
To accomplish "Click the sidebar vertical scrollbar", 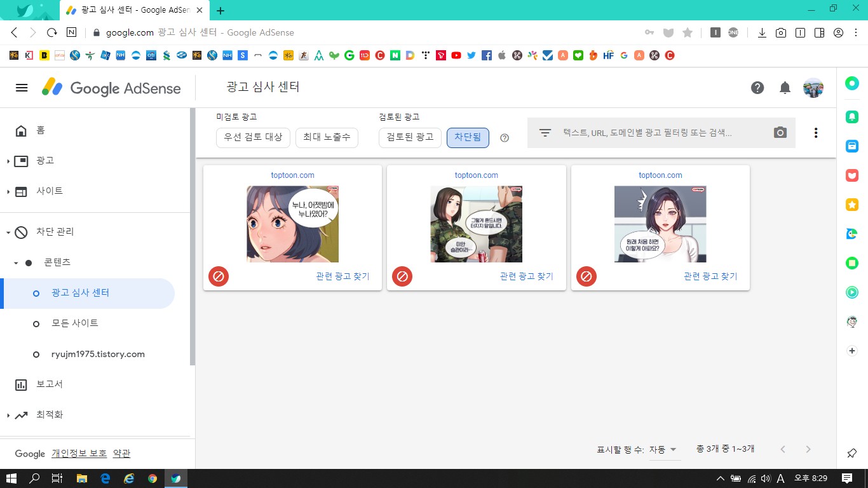I will [193, 236].
